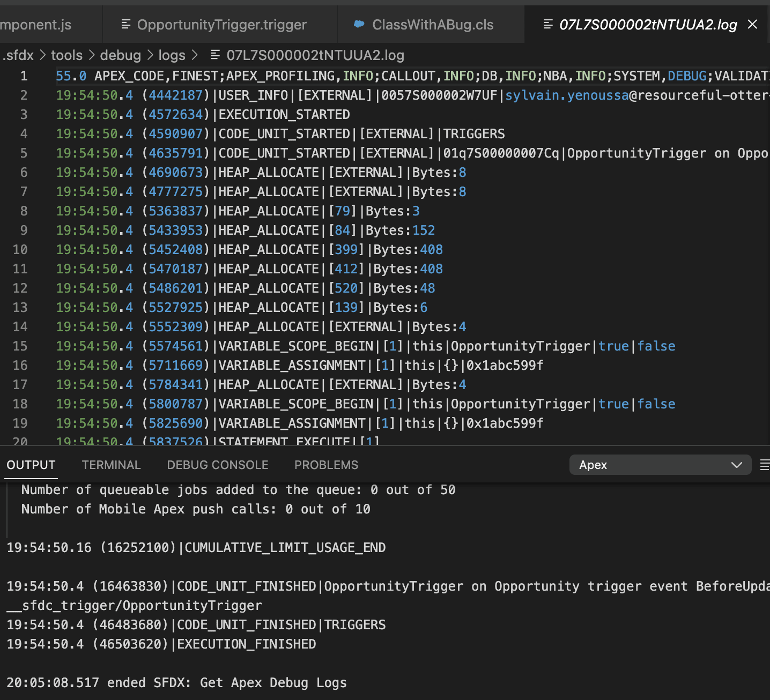Expand the tools breadcrumb item

click(x=66, y=55)
